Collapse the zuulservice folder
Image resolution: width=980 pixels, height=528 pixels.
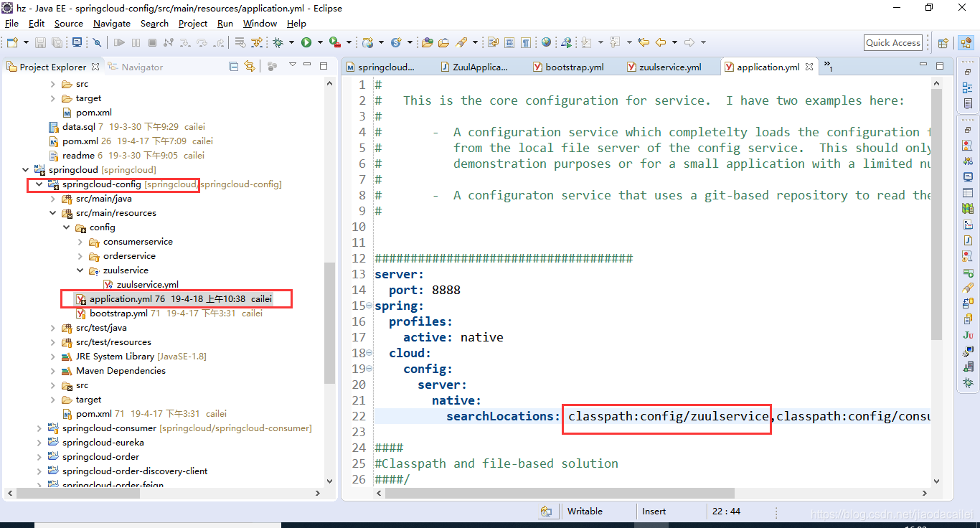point(80,270)
